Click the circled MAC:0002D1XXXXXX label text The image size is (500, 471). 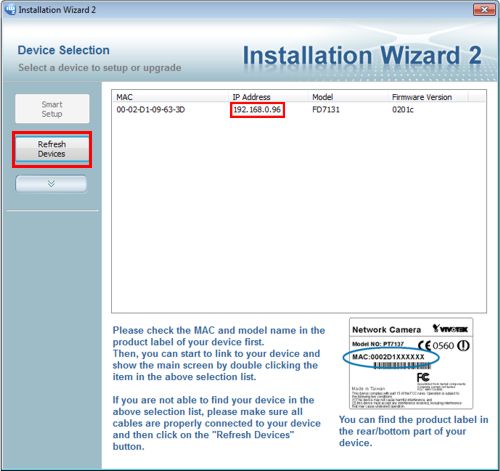(x=389, y=357)
